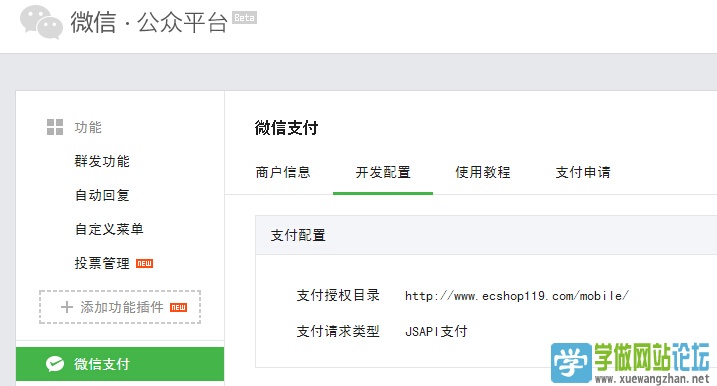Click the 支付请求类型 label
The height and width of the screenshot is (386, 717).
coord(338,331)
